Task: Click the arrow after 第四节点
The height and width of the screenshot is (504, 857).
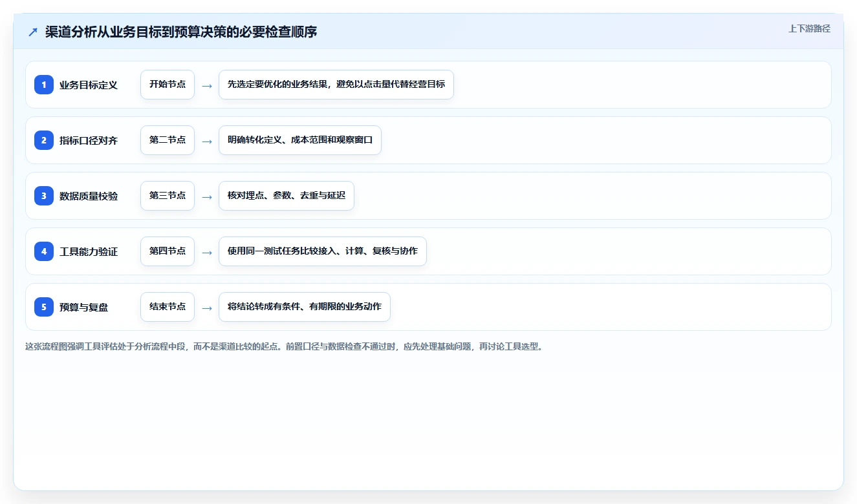Action: coord(207,252)
